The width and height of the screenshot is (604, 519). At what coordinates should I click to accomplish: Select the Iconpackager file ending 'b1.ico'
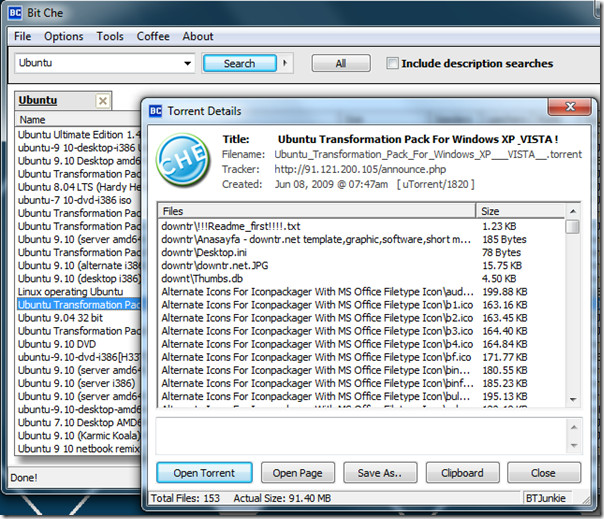coord(361,305)
